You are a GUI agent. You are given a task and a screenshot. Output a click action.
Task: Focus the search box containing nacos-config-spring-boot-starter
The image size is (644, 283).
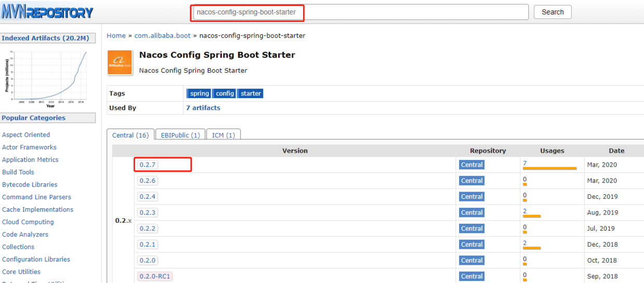[x=360, y=12]
